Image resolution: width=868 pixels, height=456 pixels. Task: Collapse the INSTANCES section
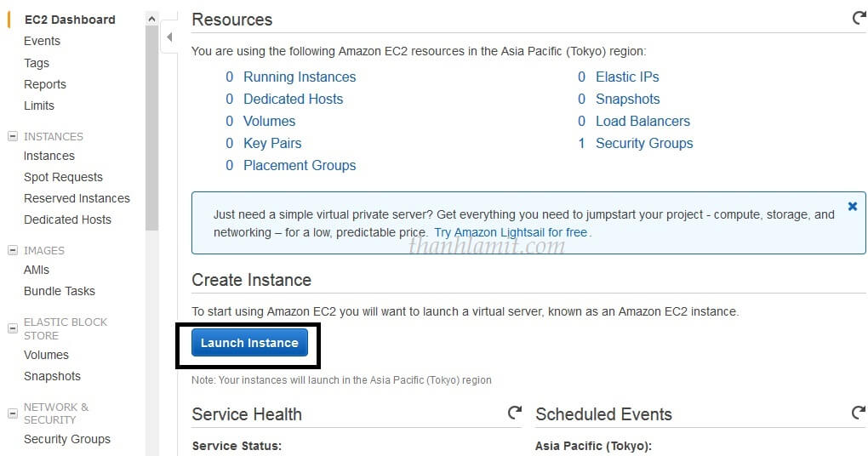tap(12, 136)
